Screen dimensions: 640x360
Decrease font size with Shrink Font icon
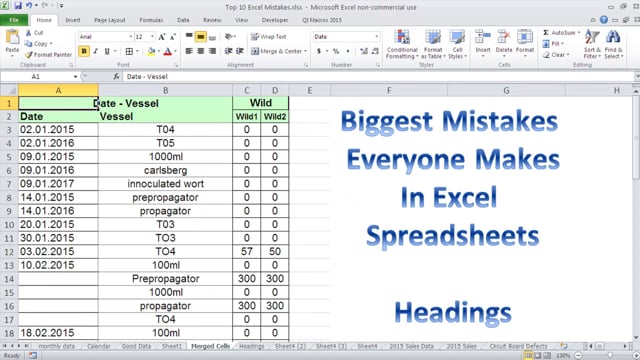click(173, 37)
